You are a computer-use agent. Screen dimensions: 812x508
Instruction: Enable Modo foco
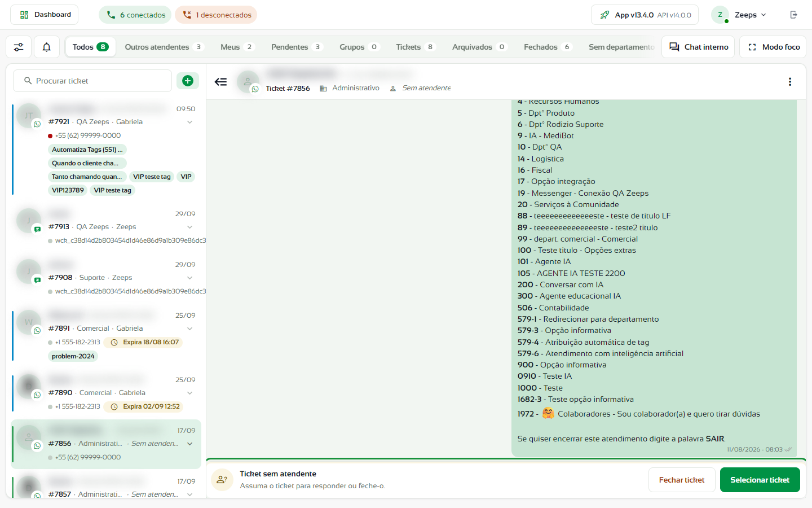click(x=773, y=47)
